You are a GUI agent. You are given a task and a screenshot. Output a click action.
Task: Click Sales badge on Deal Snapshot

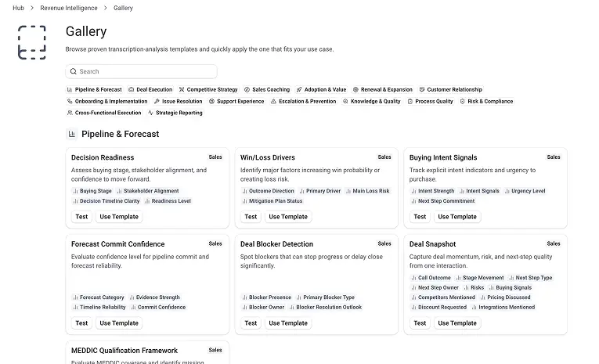(x=553, y=243)
